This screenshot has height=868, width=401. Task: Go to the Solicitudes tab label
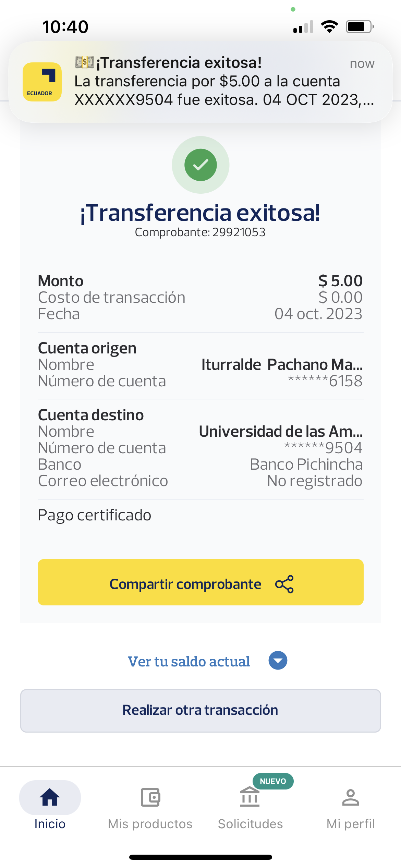click(250, 824)
